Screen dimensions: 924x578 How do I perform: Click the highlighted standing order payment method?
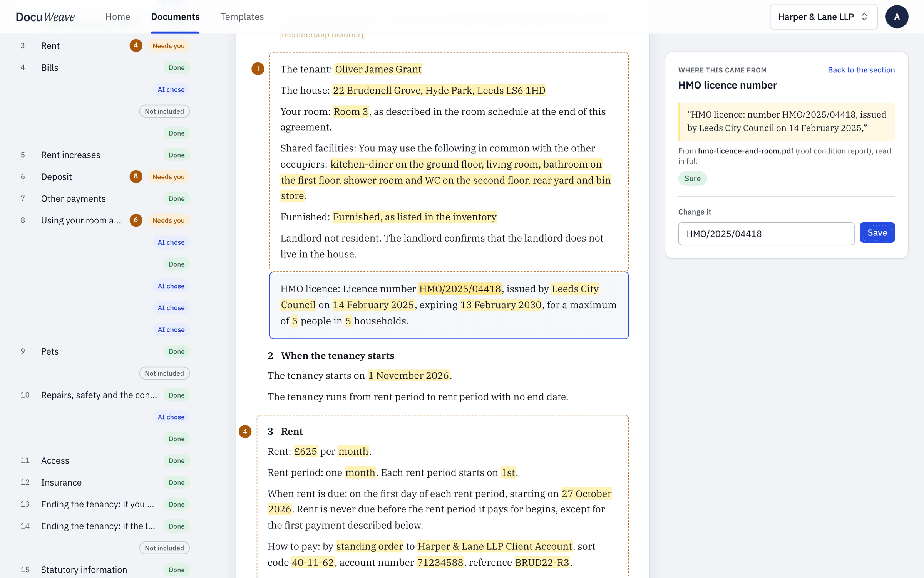click(x=370, y=546)
